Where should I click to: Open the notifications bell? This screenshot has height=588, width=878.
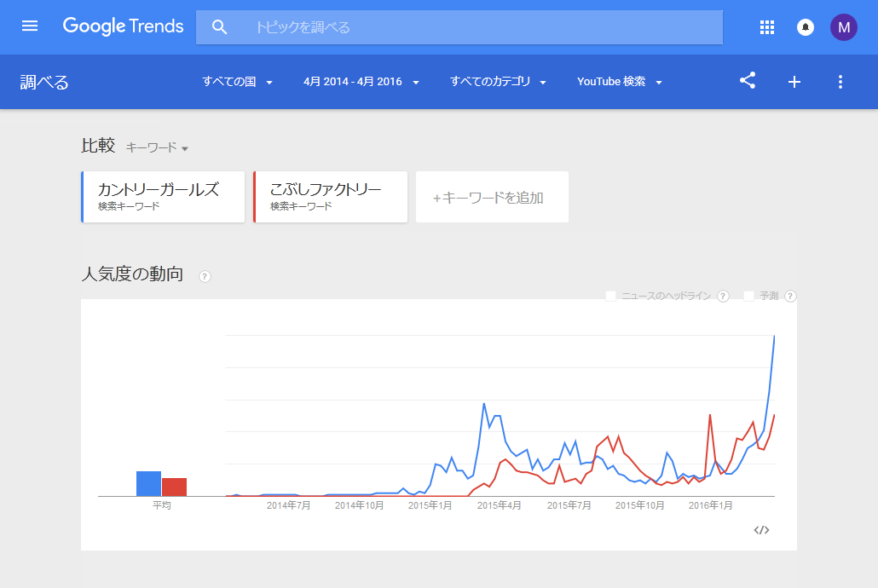click(x=806, y=27)
